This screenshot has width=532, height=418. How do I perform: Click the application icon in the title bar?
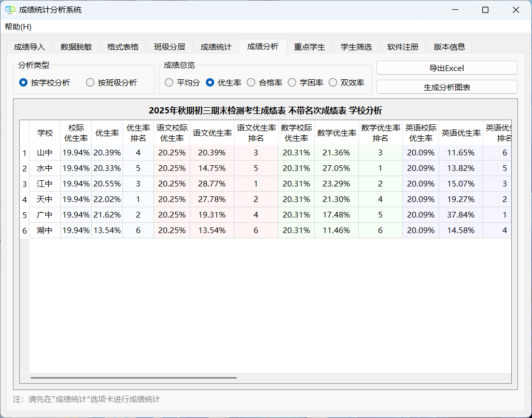point(9,9)
